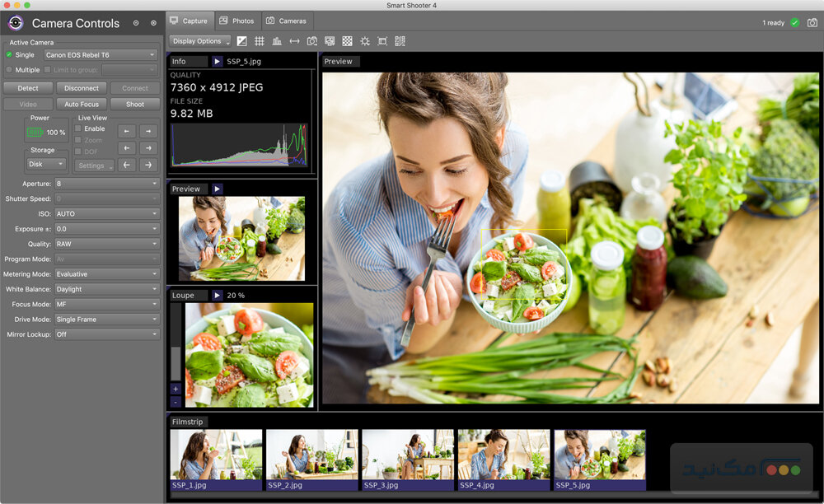Click the camera icon next to ready status
The width and height of the screenshot is (824, 504).
pos(812,22)
